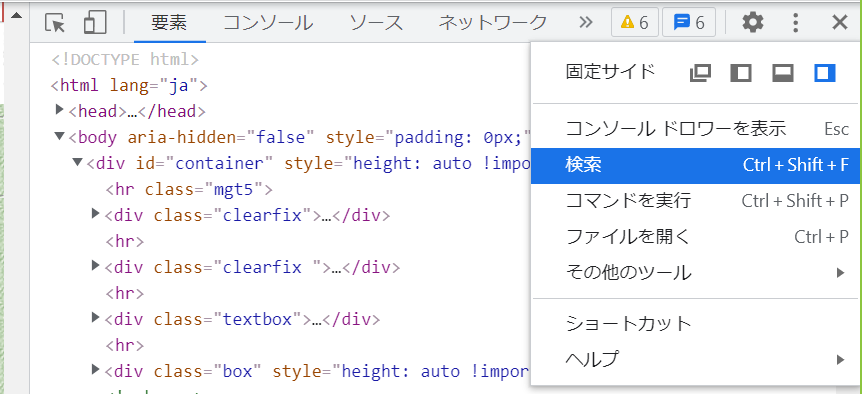Dock DevTools to the right icon
This screenshot has width=862, height=394.
(825, 73)
